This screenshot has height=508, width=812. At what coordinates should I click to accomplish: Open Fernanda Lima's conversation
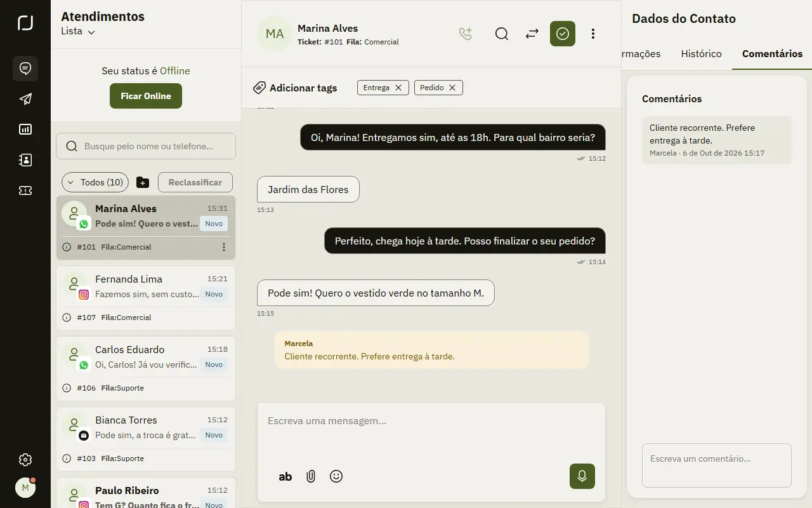pos(146,298)
